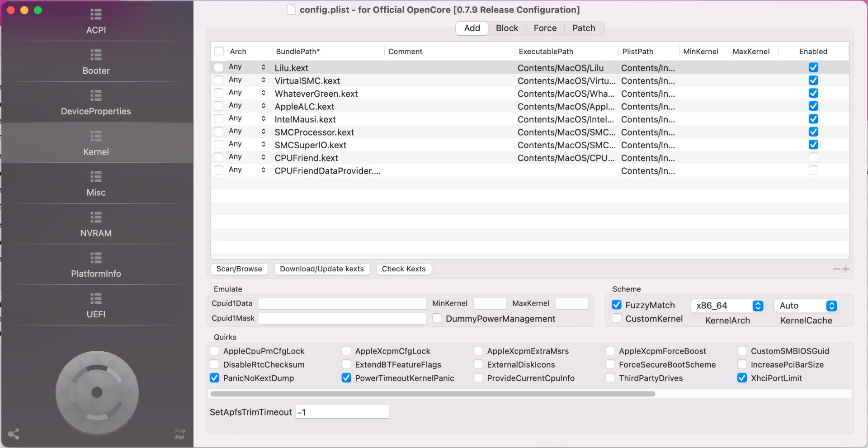This screenshot has height=448, width=868.
Task: Click the Emulate MinKernel input field
Action: tap(490, 303)
